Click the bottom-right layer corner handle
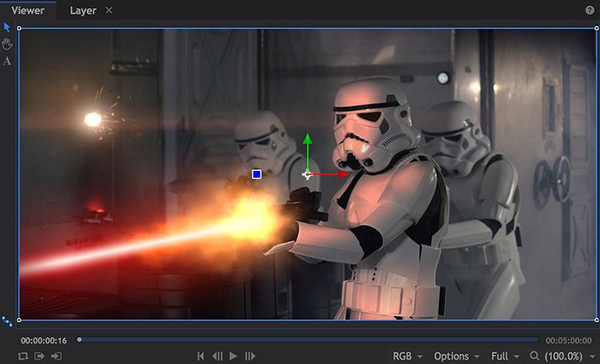The image size is (600, 364). [596, 320]
